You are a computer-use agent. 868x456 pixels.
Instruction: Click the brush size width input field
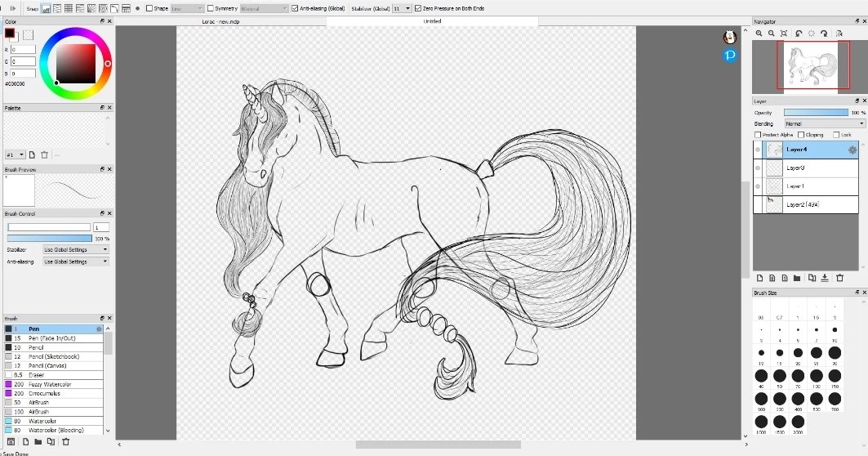[x=100, y=227]
